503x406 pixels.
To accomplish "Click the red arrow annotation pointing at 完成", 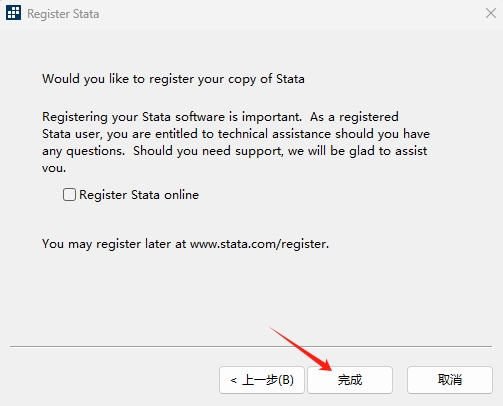I will [x=301, y=349].
